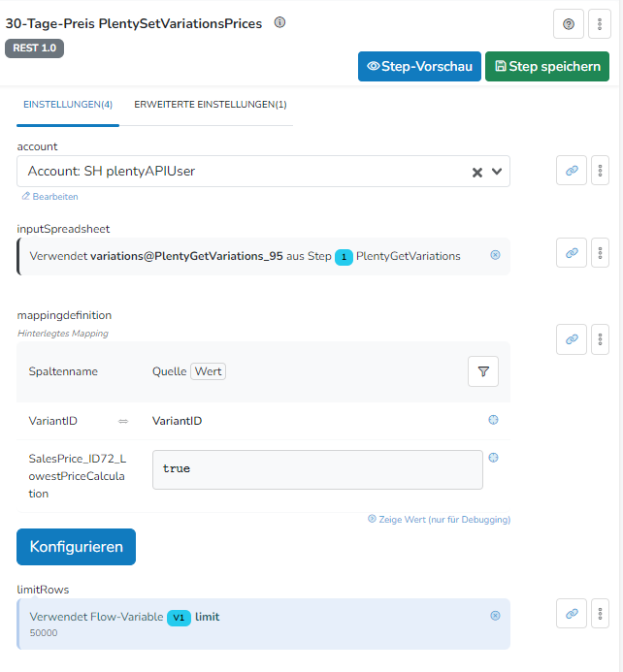Screen dimensions: 623x672
Task: Open the help question mark button
Action: click(x=568, y=24)
